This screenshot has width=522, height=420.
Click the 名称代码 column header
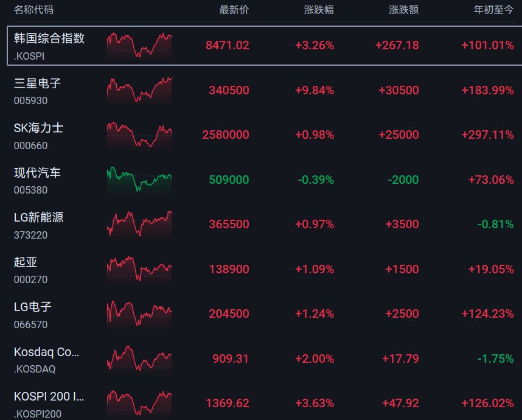coord(33,10)
